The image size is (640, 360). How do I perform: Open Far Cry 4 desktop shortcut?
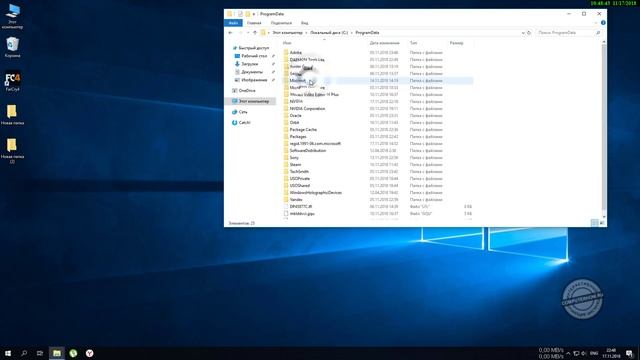click(12, 82)
